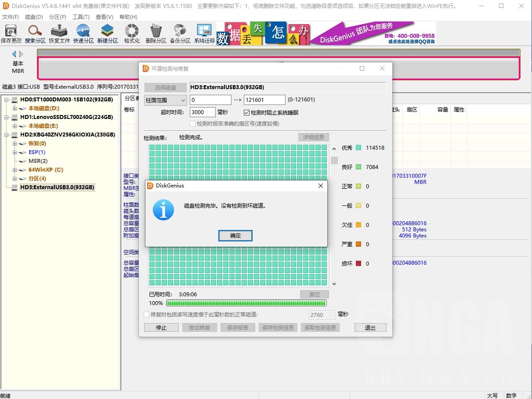Click the 保存更改 (Save Changes) toolbar icon
This screenshot has width=532, height=399.
tap(11, 33)
